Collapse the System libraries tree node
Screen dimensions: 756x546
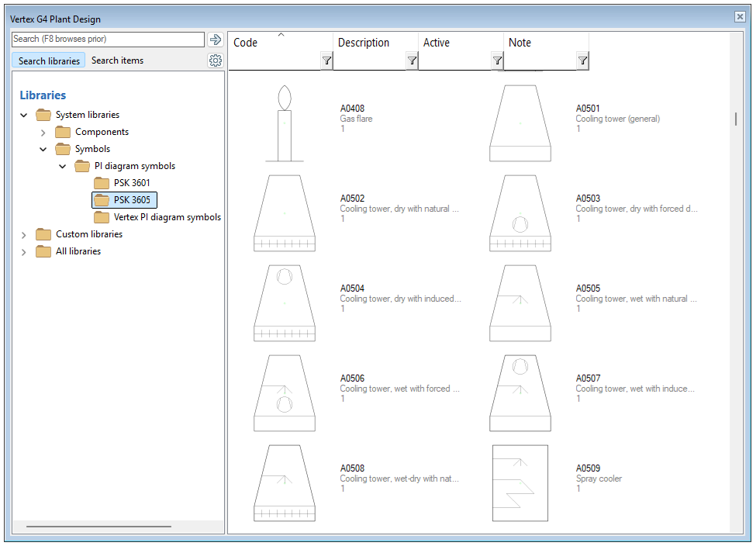23,115
